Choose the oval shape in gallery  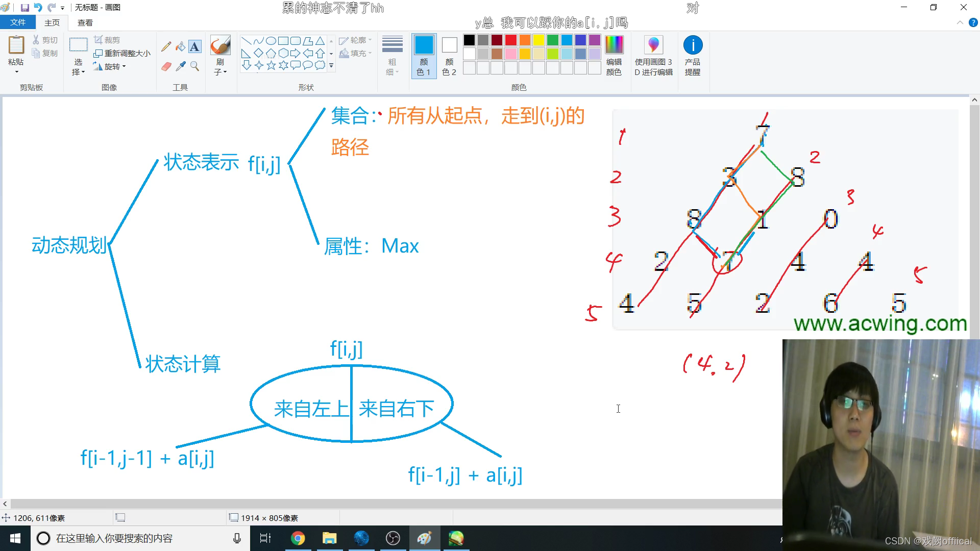point(271,41)
